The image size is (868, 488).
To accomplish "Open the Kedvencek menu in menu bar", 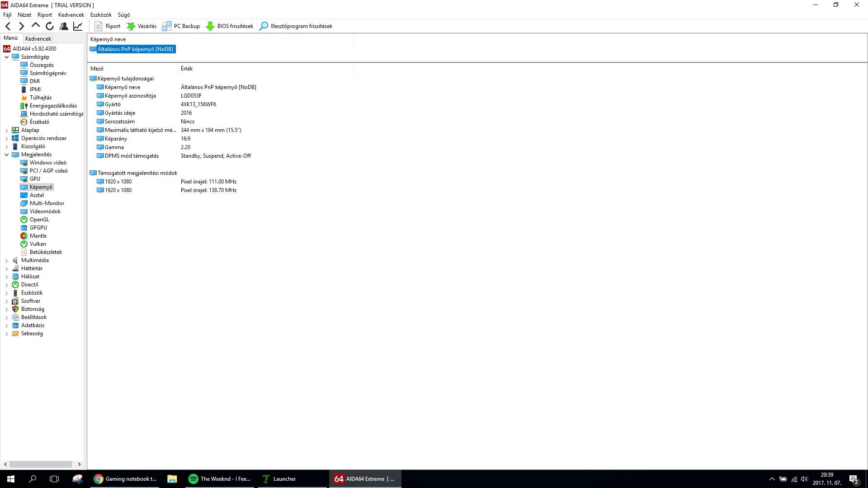I will pyautogui.click(x=71, y=15).
